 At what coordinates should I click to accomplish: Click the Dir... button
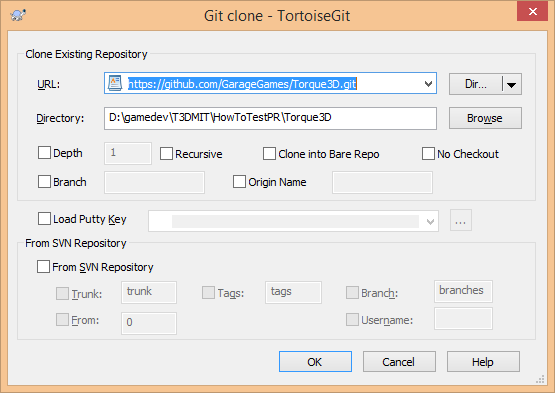pyautogui.click(x=476, y=84)
